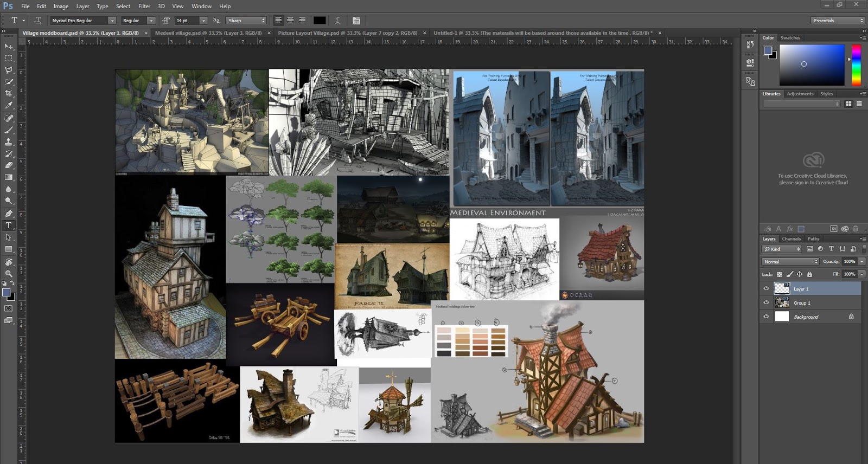Select the Gradient tool

click(9, 177)
